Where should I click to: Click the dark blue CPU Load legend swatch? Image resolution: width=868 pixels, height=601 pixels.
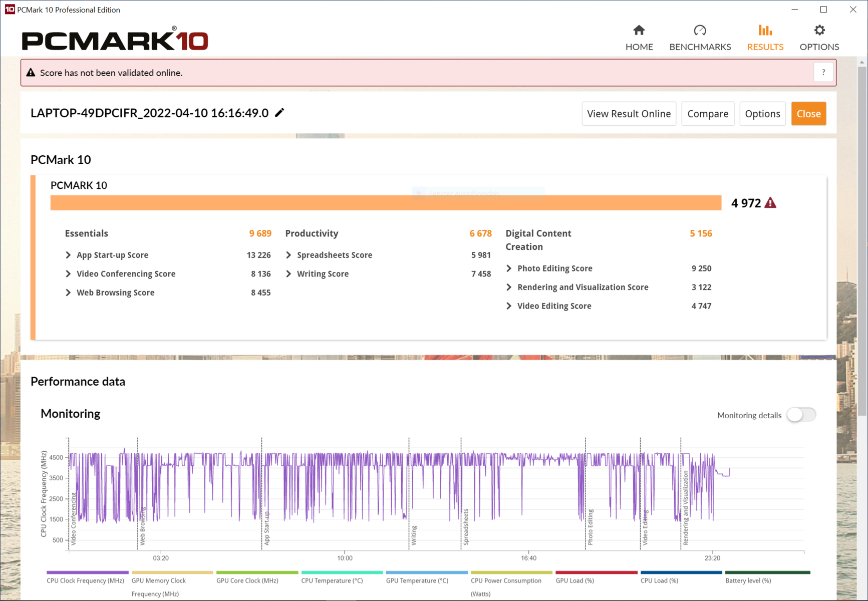tap(681, 572)
